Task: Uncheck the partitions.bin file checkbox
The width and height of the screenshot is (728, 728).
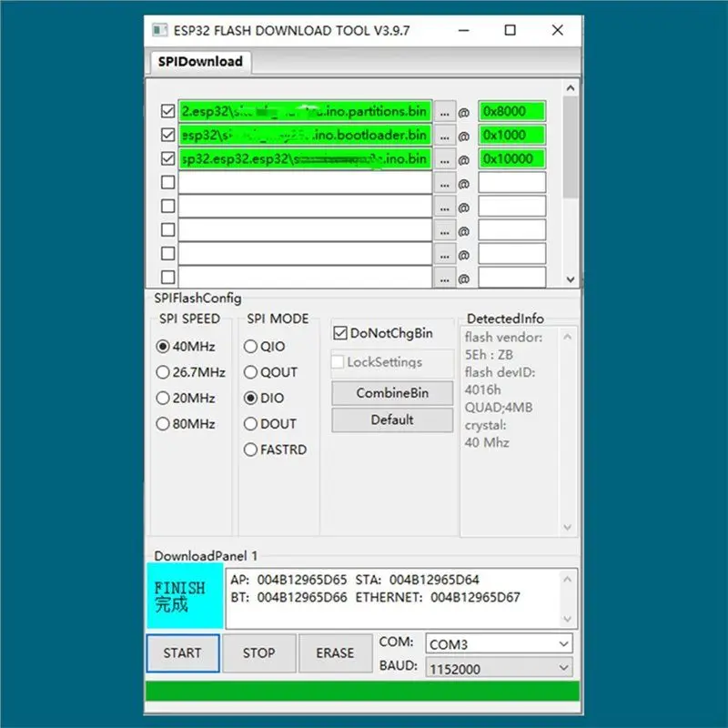Action: point(167,111)
